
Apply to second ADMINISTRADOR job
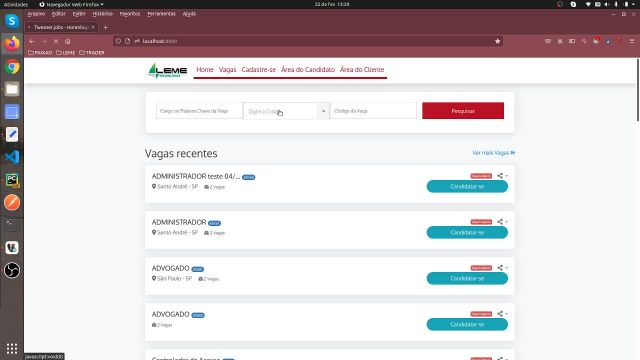click(467, 233)
